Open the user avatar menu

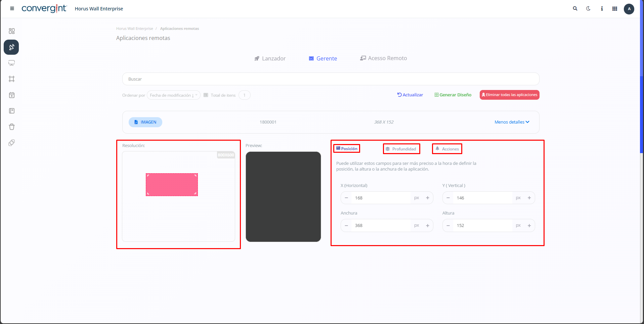(629, 9)
